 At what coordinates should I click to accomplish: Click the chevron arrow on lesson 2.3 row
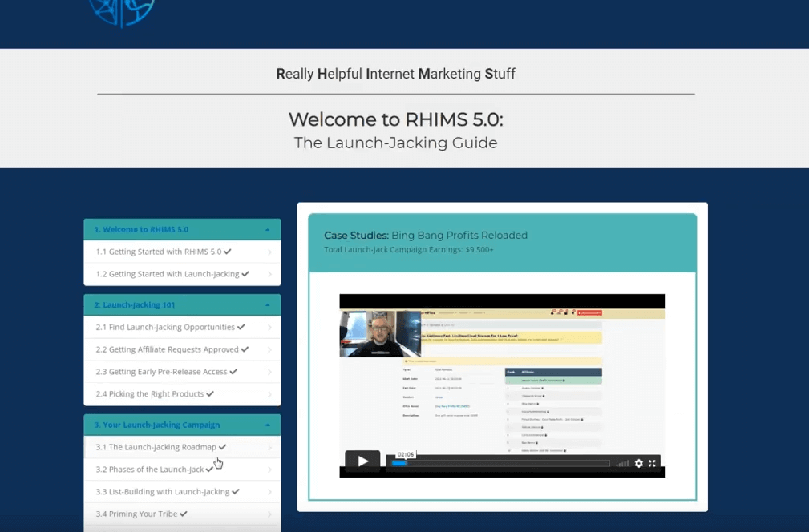[270, 372]
